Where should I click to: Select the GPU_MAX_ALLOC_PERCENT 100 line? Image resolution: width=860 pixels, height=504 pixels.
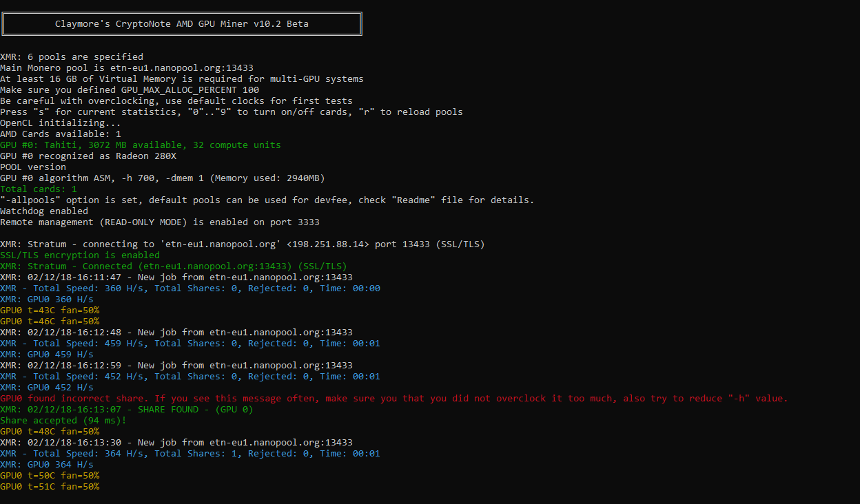[130, 90]
